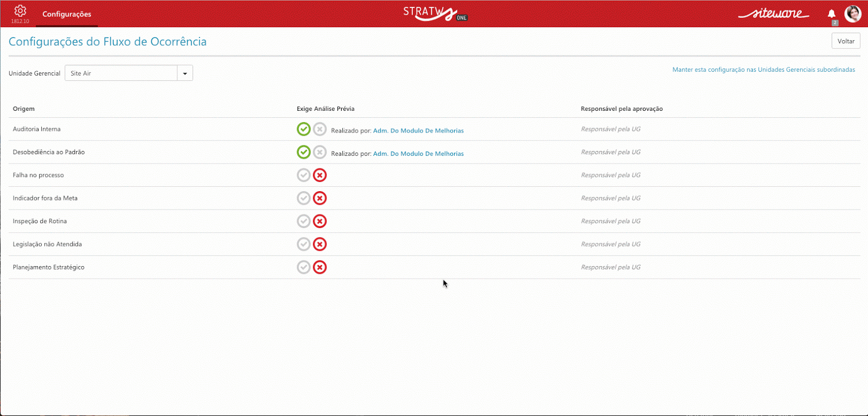
Task: Enable prior analysis for Legislação não Atendida
Action: tap(304, 244)
